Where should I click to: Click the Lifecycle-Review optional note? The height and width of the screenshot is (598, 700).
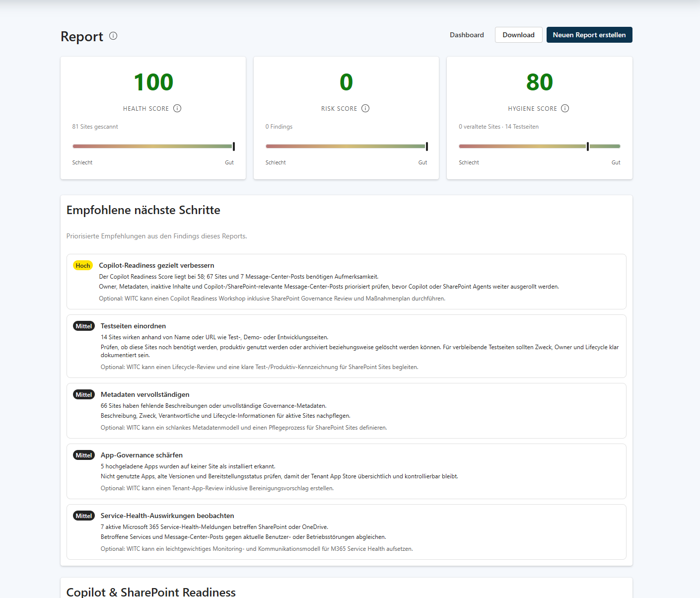click(x=260, y=367)
